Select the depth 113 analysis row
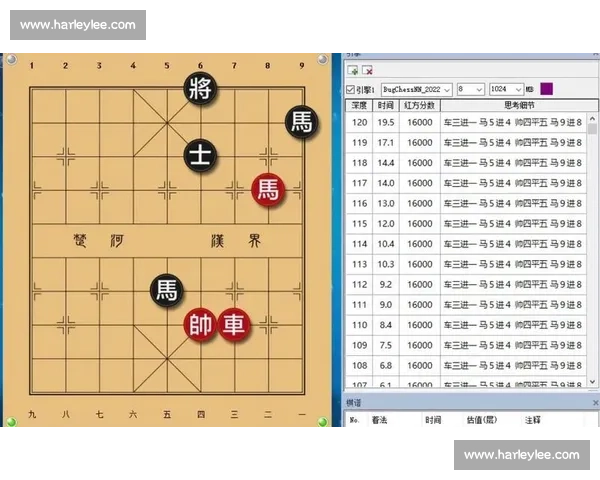Image resolution: width=600 pixels, height=480 pixels. click(x=466, y=264)
